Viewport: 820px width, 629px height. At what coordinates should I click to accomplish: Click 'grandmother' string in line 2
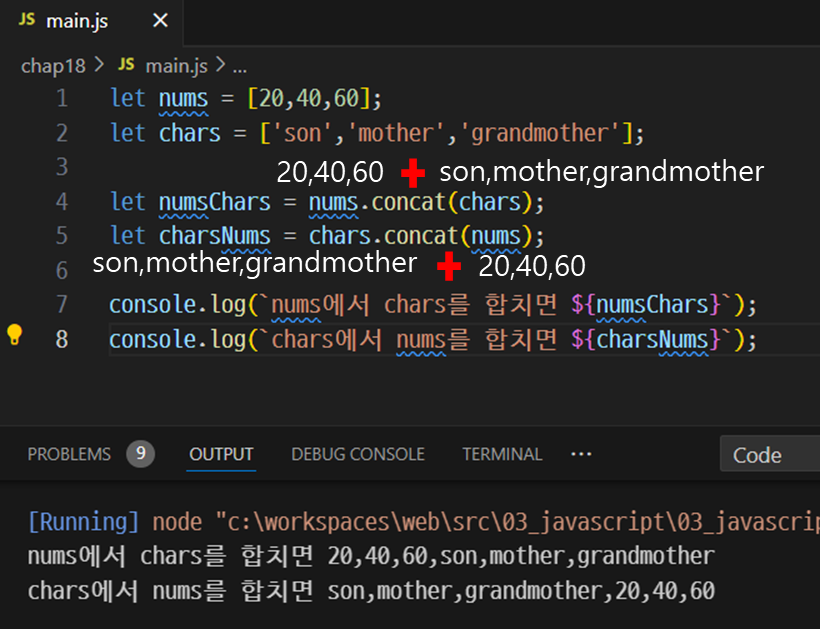pyautogui.click(x=539, y=133)
